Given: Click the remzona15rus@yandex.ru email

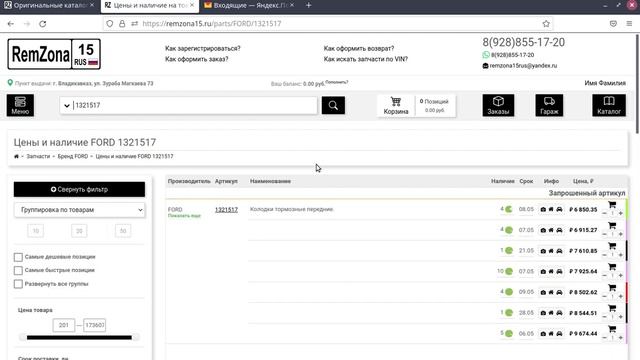Looking at the screenshot, I should (523, 66).
